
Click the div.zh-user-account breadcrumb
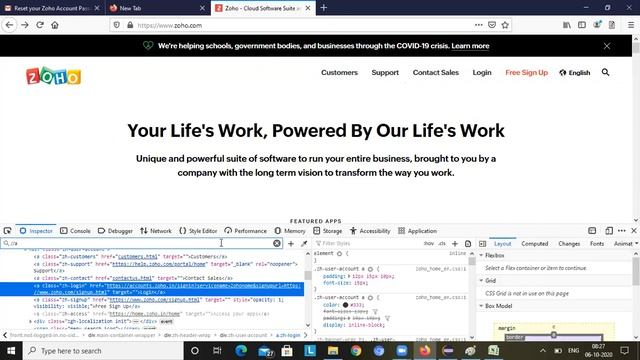tap(243, 335)
